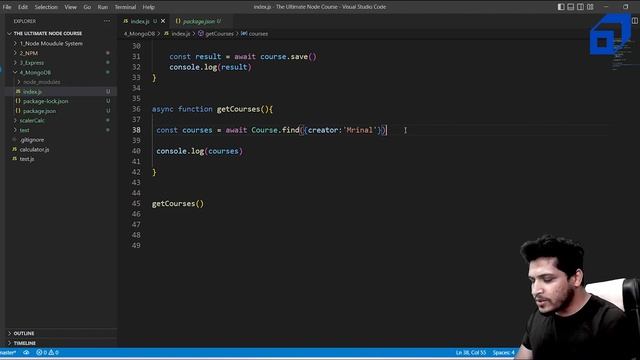This screenshot has width=640, height=360.
Task: Expand the TIMELINE section
Action: (x=24, y=343)
